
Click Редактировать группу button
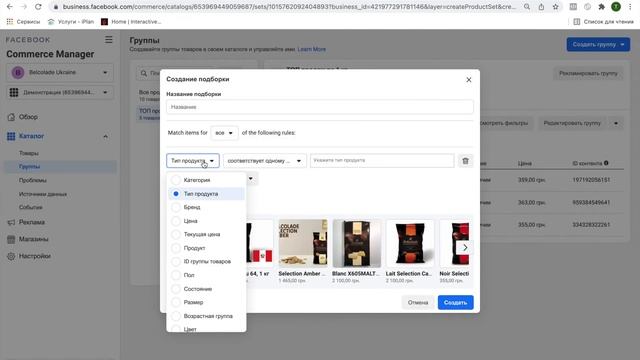(572, 123)
